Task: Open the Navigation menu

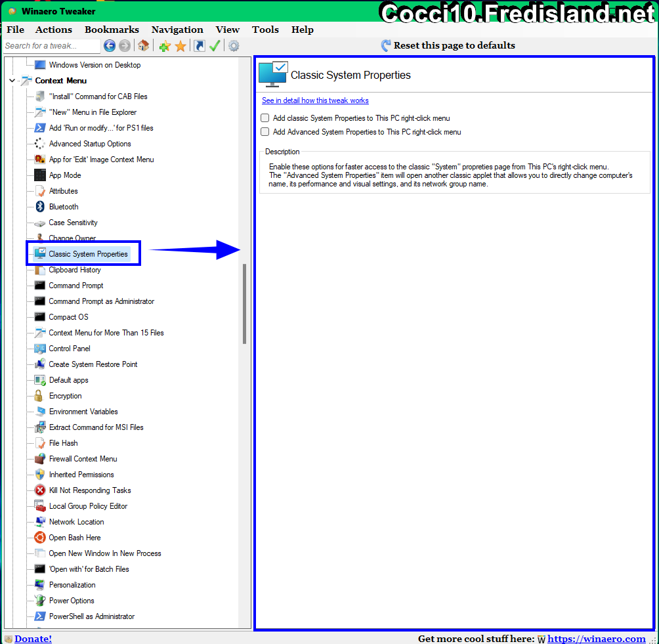Action: coord(177,30)
